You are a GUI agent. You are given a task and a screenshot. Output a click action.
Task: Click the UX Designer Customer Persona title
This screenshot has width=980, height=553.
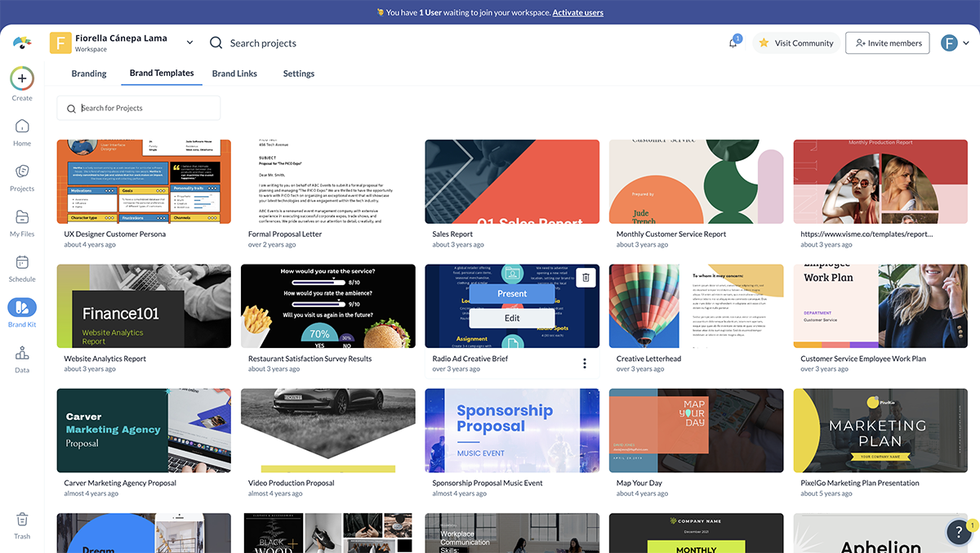pyautogui.click(x=115, y=234)
